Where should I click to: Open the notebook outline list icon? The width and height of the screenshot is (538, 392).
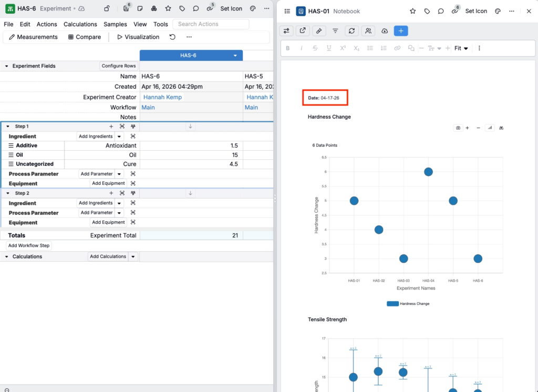pyautogui.click(x=287, y=11)
